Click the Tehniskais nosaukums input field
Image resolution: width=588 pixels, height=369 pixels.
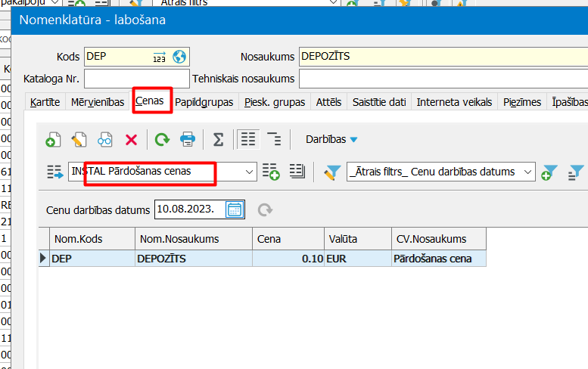[443, 79]
